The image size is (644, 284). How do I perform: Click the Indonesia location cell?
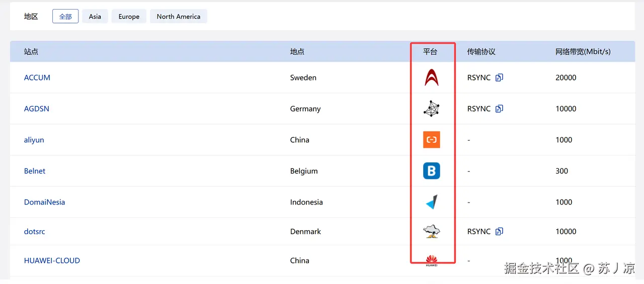(306, 202)
